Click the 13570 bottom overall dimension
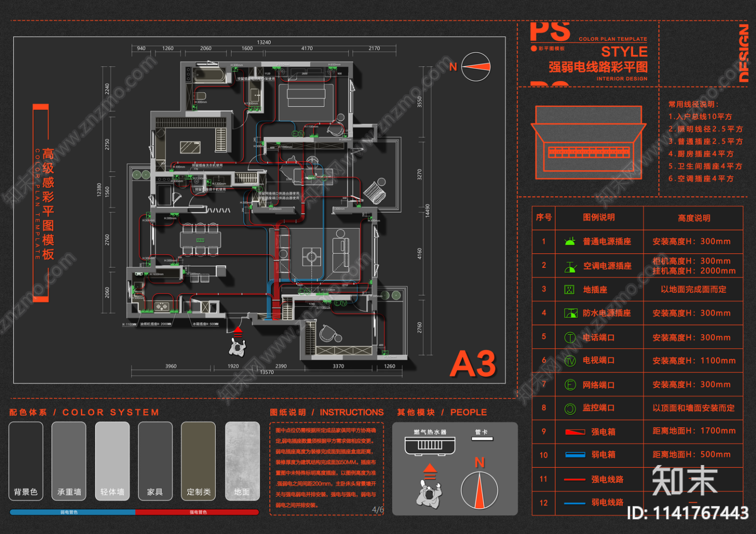 click(x=266, y=372)
